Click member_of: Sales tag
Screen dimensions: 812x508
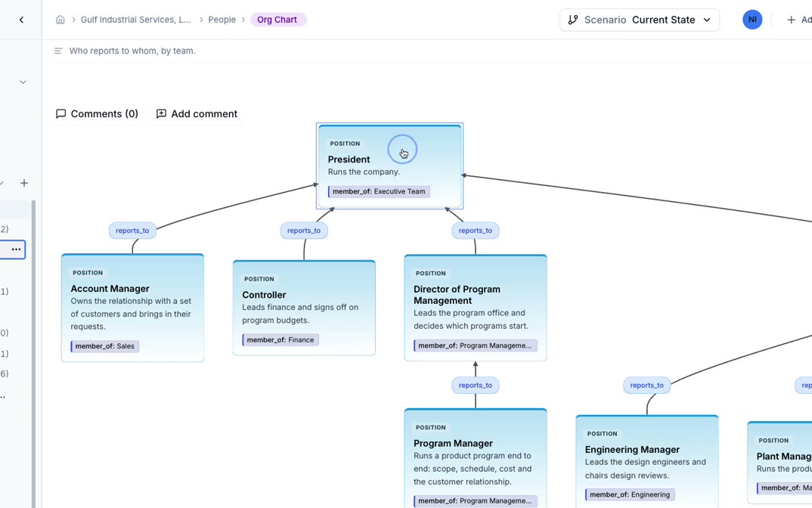104,346
